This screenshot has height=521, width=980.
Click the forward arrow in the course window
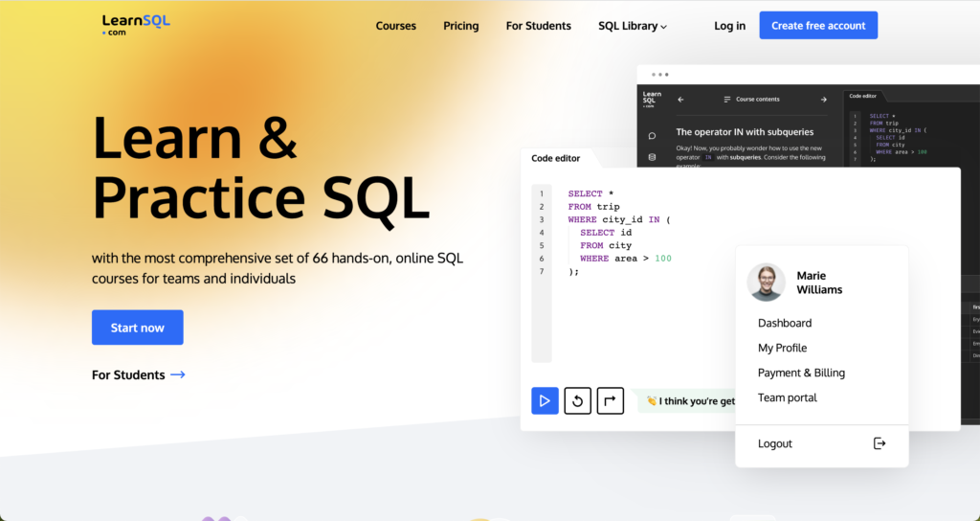(824, 100)
